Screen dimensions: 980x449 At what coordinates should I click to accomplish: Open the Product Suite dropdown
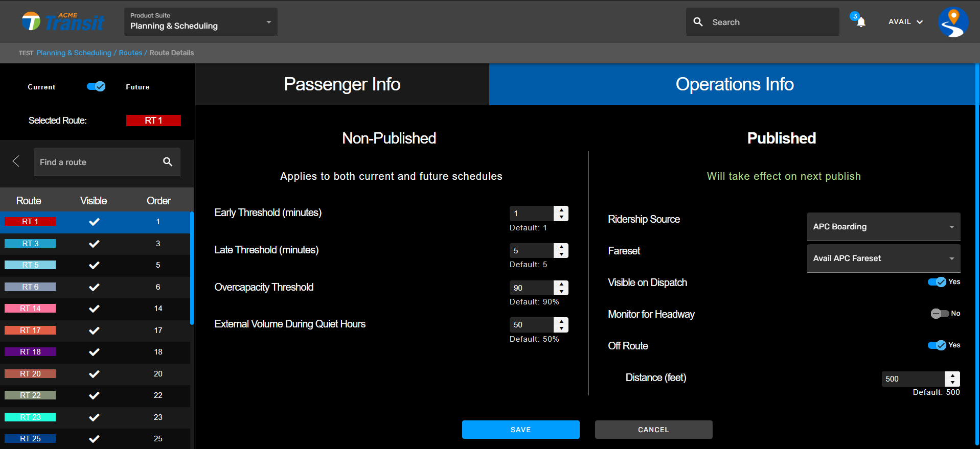click(x=200, y=22)
